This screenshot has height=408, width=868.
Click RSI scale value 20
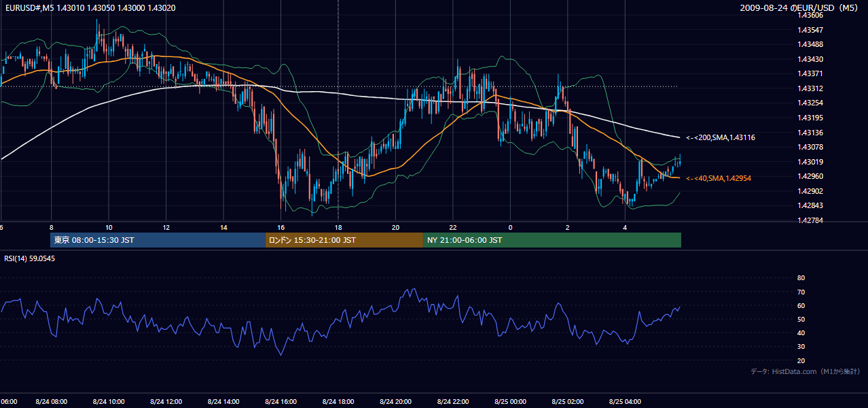point(801,360)
